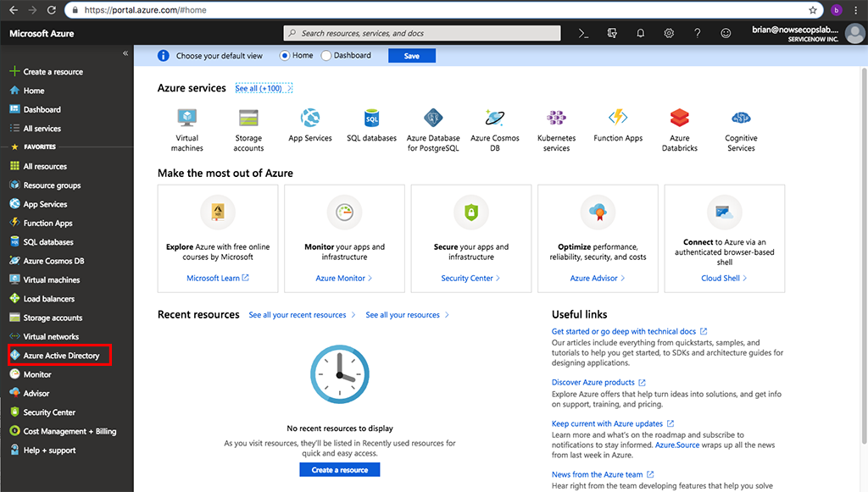The height and width of the screenshot is (492, 868).
Task: Select Home as default view
Action: click(x=285, y=55)
